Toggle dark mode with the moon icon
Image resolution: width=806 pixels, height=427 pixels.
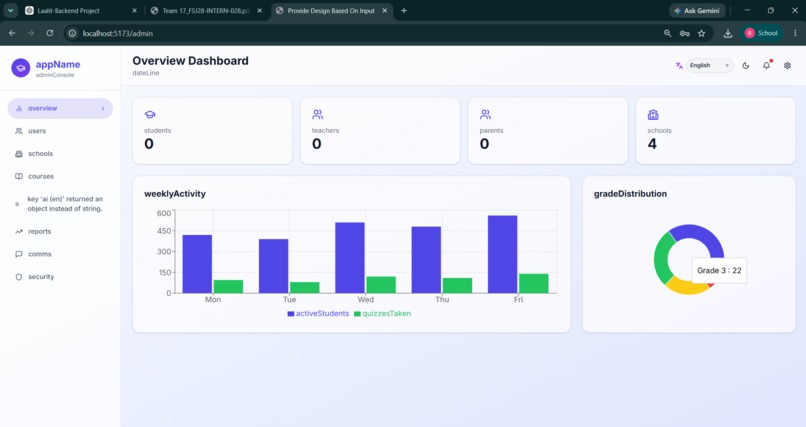[x=746, y=65]
